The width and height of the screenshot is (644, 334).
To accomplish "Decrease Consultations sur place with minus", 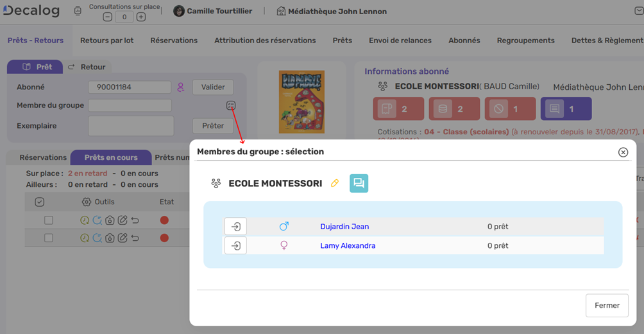I will (108, 17).
